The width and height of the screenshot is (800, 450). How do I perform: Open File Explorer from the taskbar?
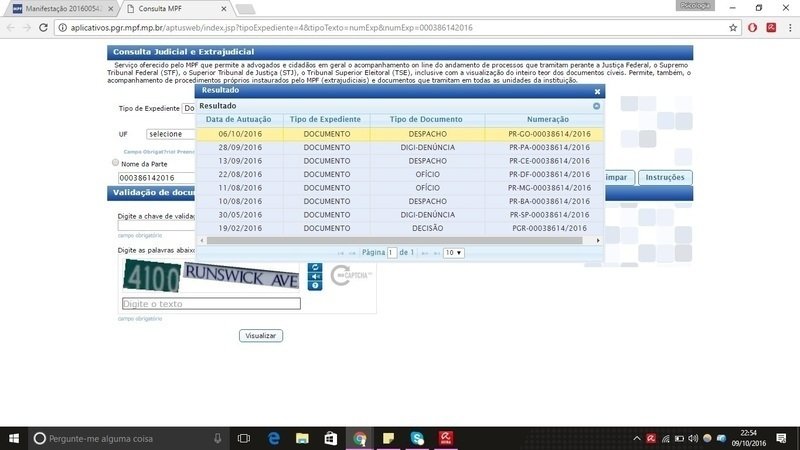pos(301,438)
